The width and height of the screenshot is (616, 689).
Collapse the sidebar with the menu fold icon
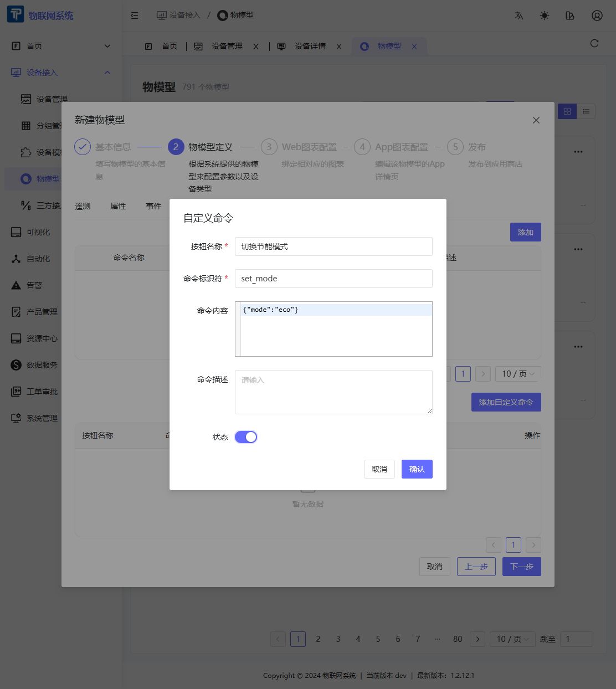(x=135, y=16)
